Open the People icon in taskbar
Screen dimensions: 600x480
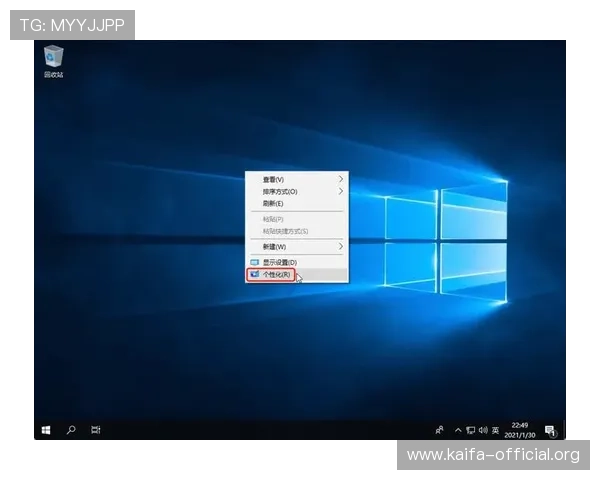pos(440,430)
